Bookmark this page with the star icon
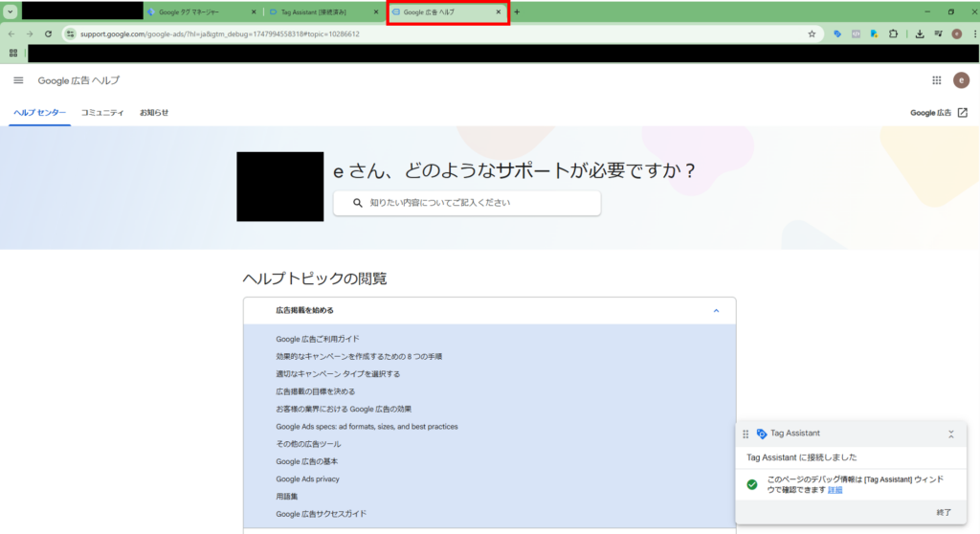This screenshot has width=980, height=534. click(x=812, y=33)
